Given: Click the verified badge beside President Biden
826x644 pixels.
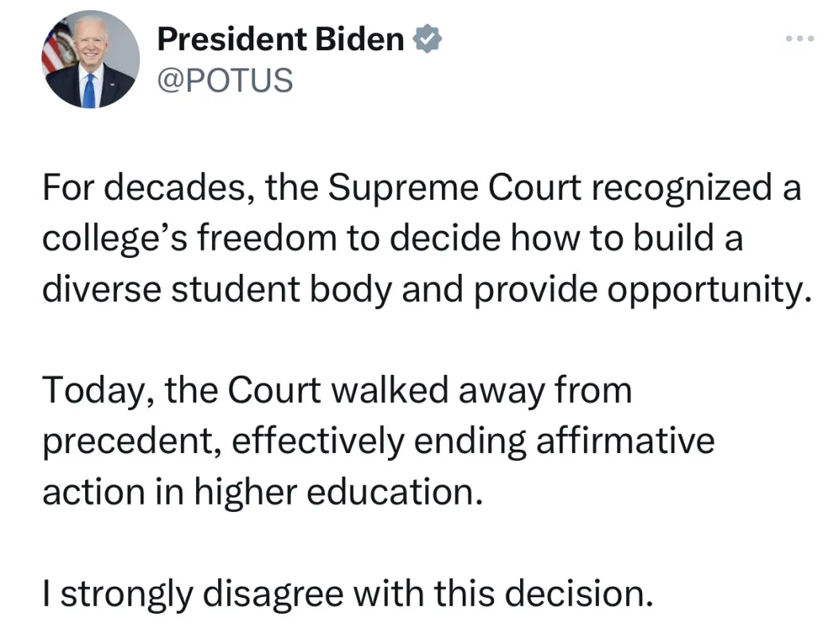Looking at the screenshot, I should (428, 39).
